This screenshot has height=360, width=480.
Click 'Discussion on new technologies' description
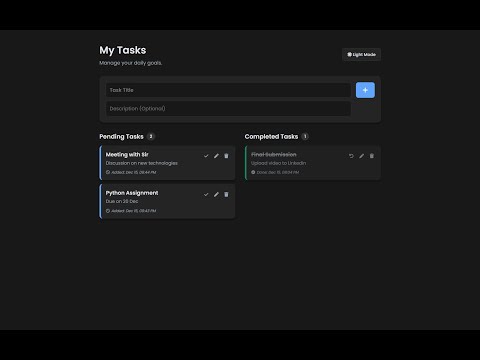tap(142, 163)
